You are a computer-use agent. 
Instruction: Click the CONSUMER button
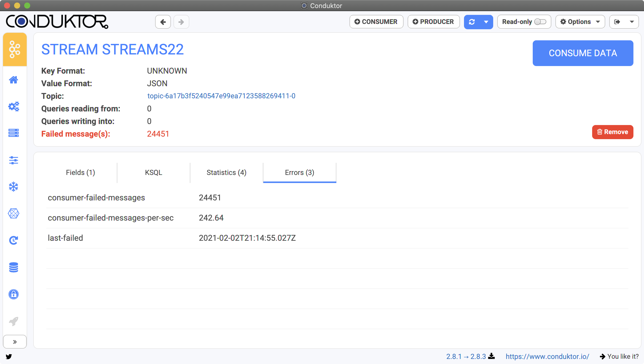(376, 22)
